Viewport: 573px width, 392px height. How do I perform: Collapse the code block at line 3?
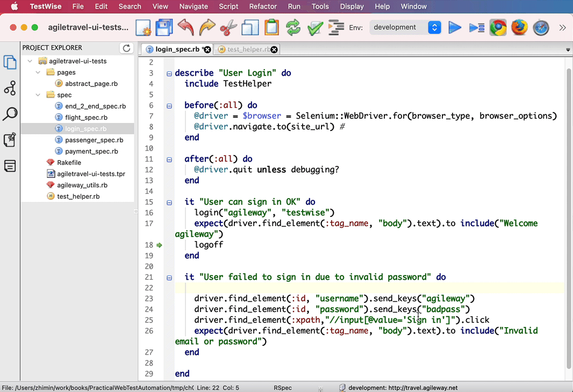point(169,72)
